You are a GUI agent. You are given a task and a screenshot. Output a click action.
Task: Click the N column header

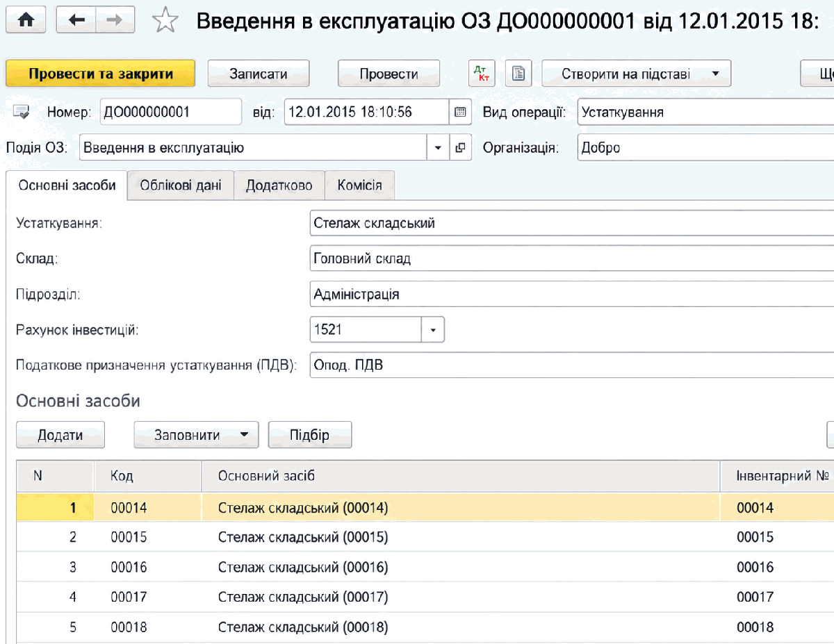point(55,476)
